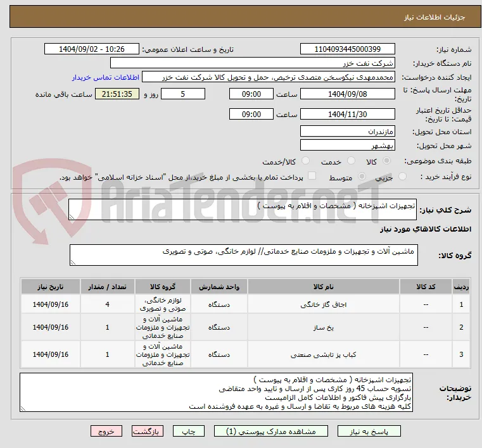The width and height of the screenshot is (482, 448).
Task: Click the remaining time field 21:51:35
Action: pos(117,94)
